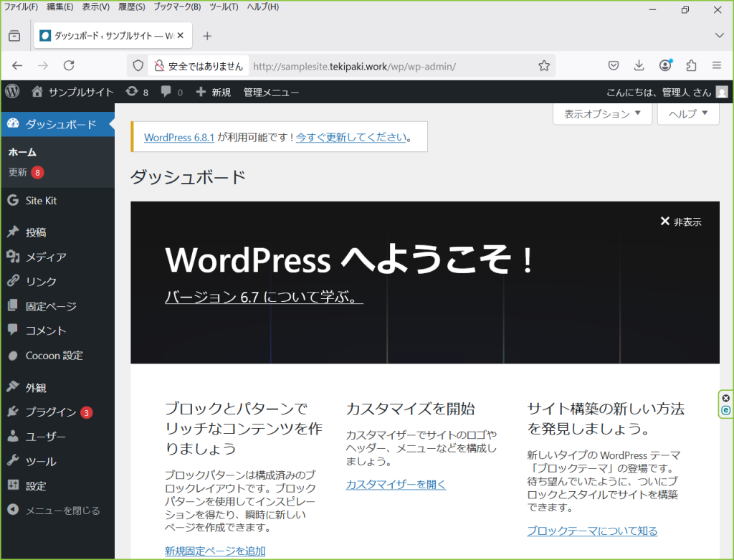This screenshot has width=734, height=560.
Task: Open a new browser tab with plus button
Action: 207,35
